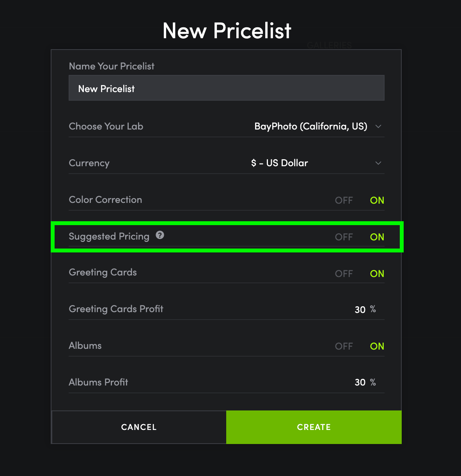The image size is (461, 476).
Task: Click the Suggested Pricing help icon
Action: [x=160, y=235]
